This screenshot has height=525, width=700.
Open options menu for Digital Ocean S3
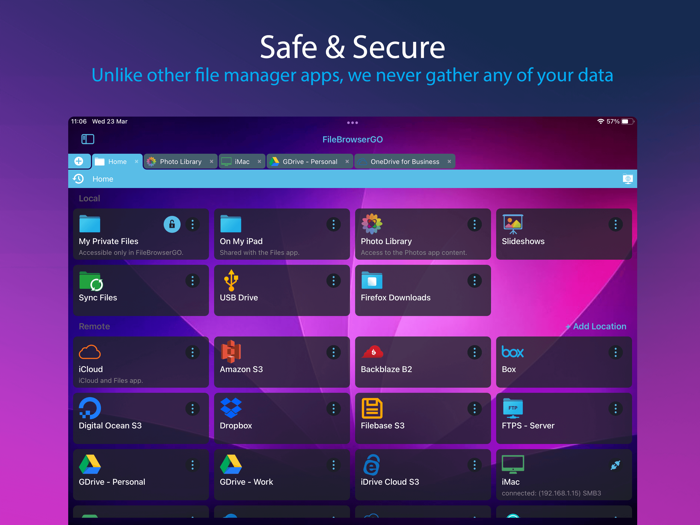192,408
